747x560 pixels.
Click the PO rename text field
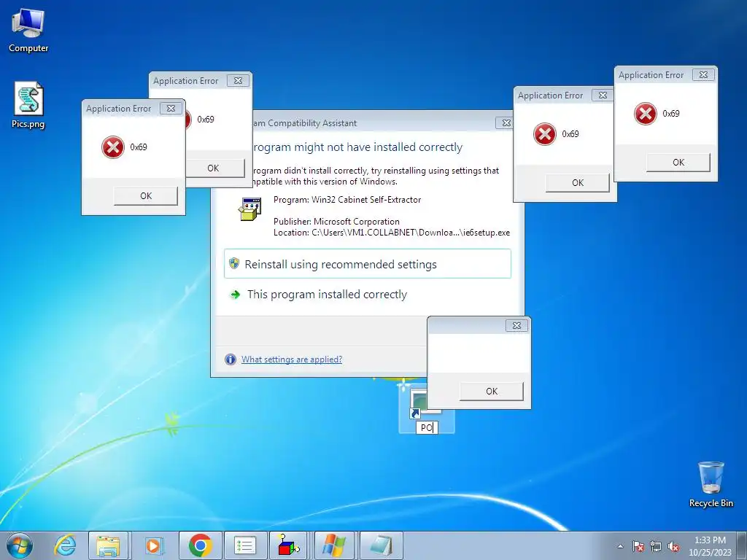[x=427, y=427]
